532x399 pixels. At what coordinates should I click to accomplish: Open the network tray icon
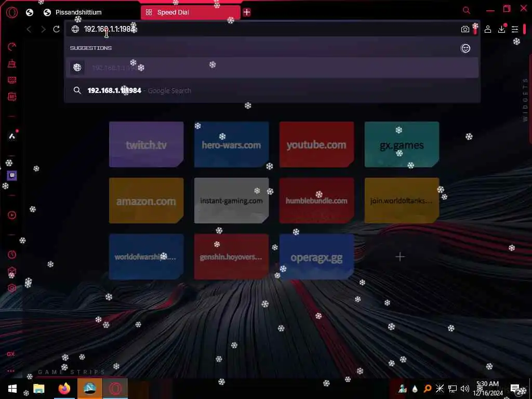(453, 389)
